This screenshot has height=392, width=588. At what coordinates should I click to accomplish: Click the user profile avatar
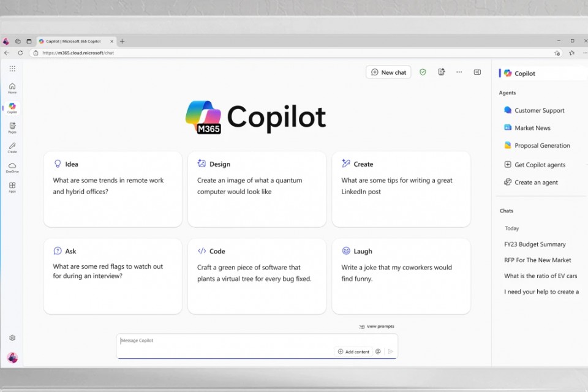point(12,358)
